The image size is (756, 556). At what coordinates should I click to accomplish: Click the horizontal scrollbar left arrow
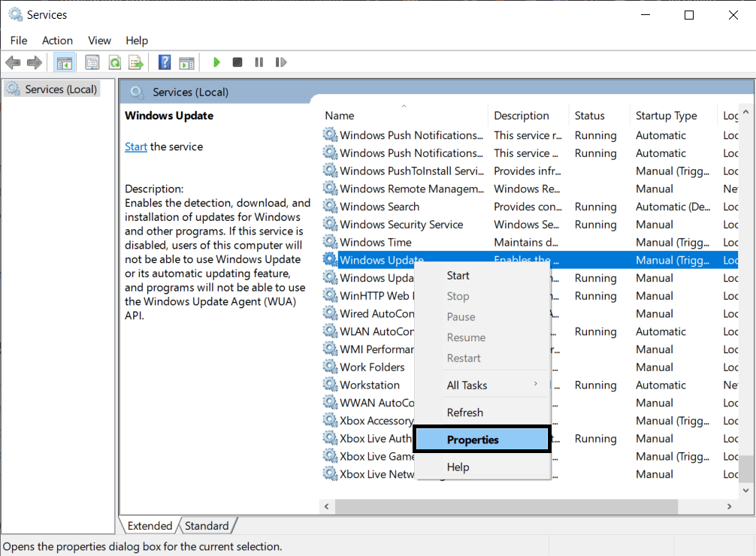pos(327,506)
